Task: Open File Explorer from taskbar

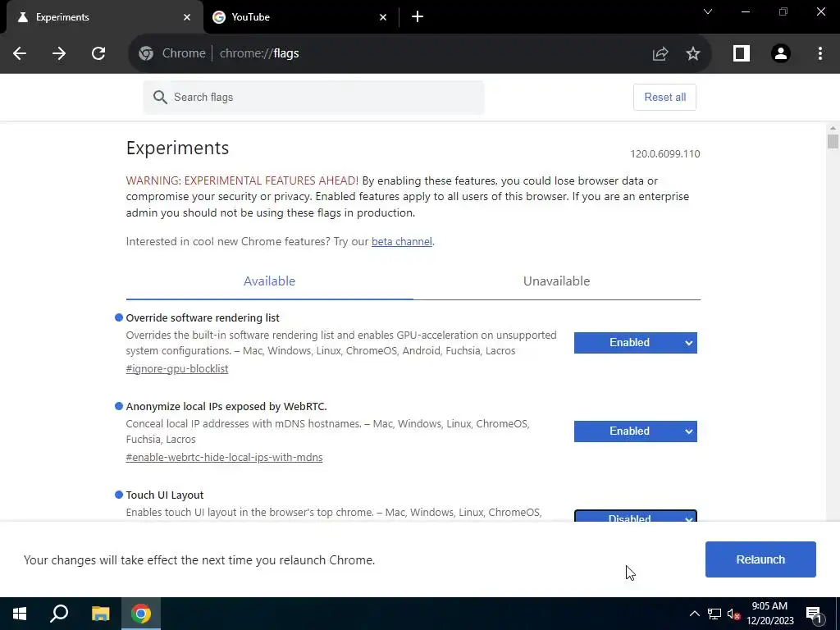Action: (100, 614)
